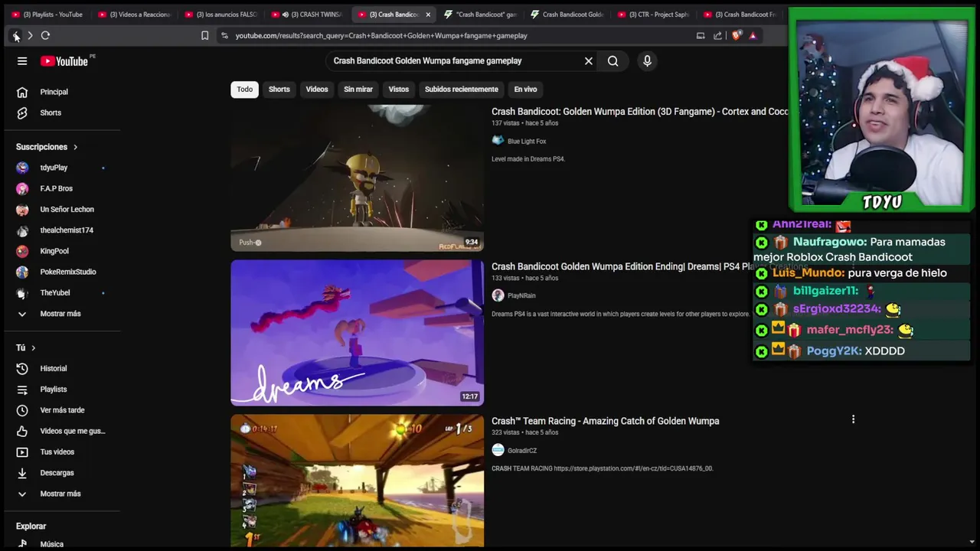This screenshot has height=551, width=980.
Task: Click the browser forward arrow
Action: point(30,36)
